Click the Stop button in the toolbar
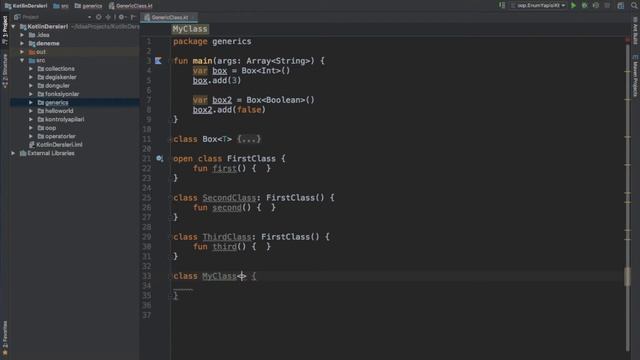Image resolution: width=640 pixels, height=360 pixels. tap(607, 5)
